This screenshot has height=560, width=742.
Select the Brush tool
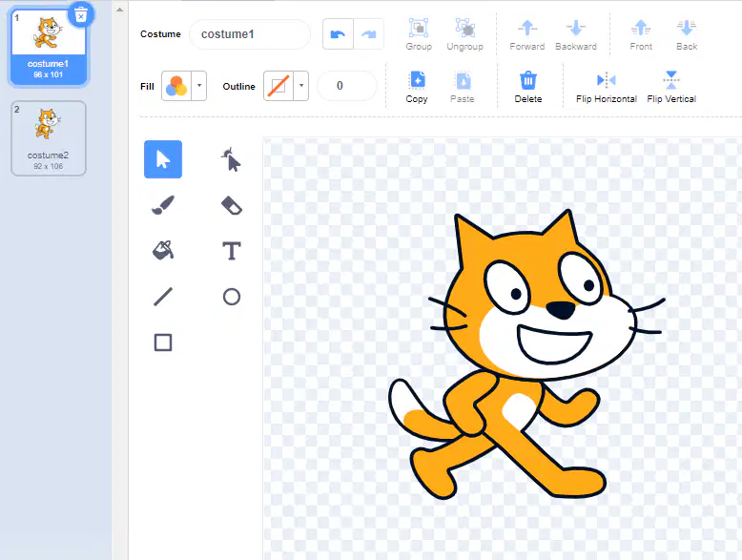[x=163, y=205]
